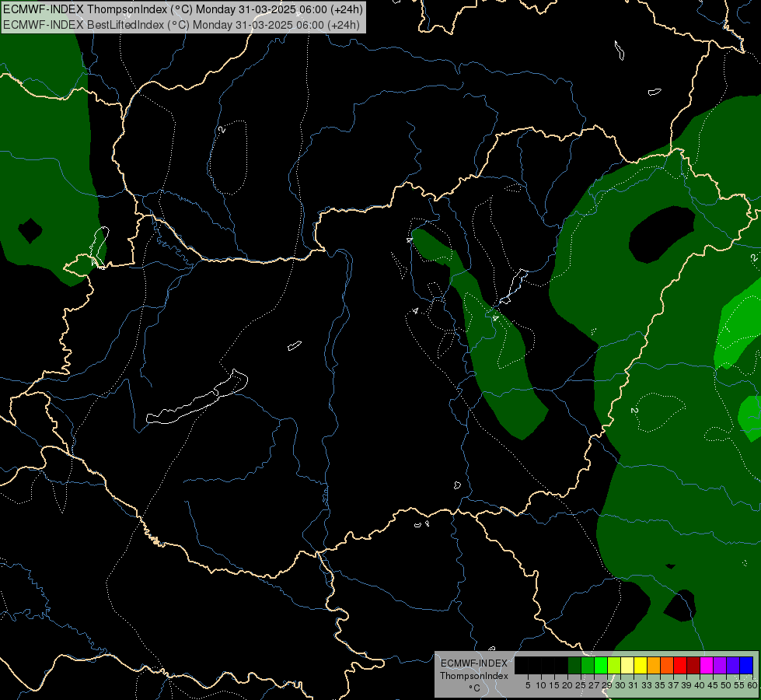Select the dark red 39-40 legend swatch
Viewport: 761px width, 700px height.
[693, 665]
